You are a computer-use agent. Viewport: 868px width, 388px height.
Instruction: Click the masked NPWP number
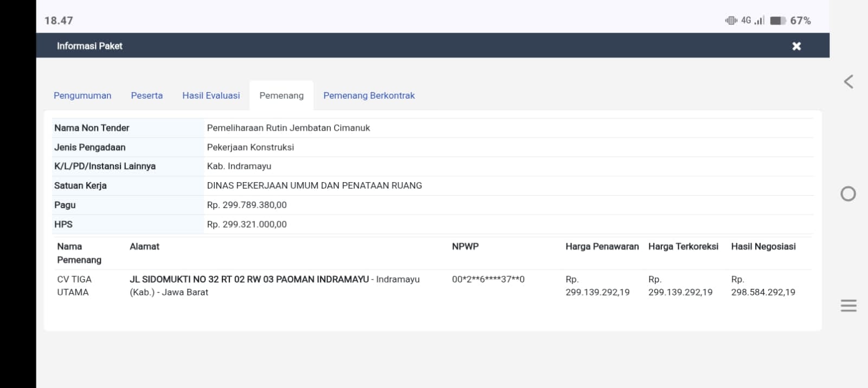tap(488, 280)
